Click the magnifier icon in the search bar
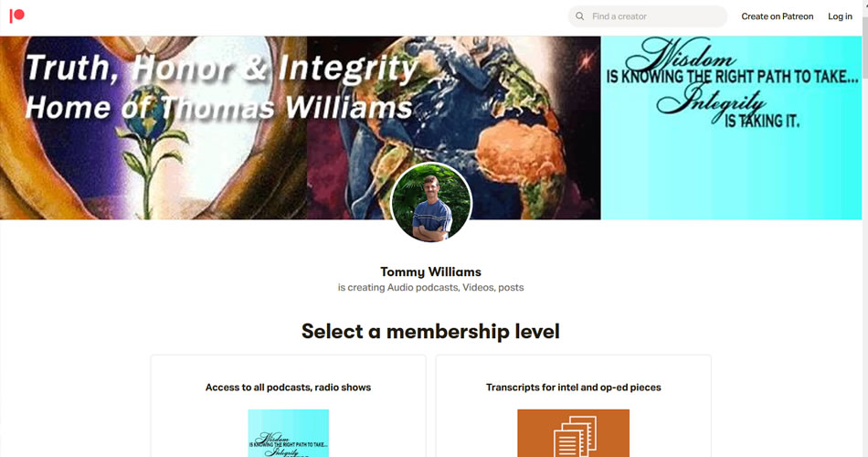This screenshot has width=868, height=457. [579, 16]
